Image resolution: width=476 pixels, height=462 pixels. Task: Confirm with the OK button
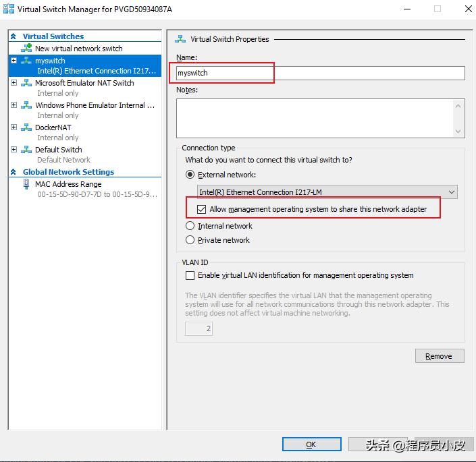pyautogui.click(x=311, y=444)
